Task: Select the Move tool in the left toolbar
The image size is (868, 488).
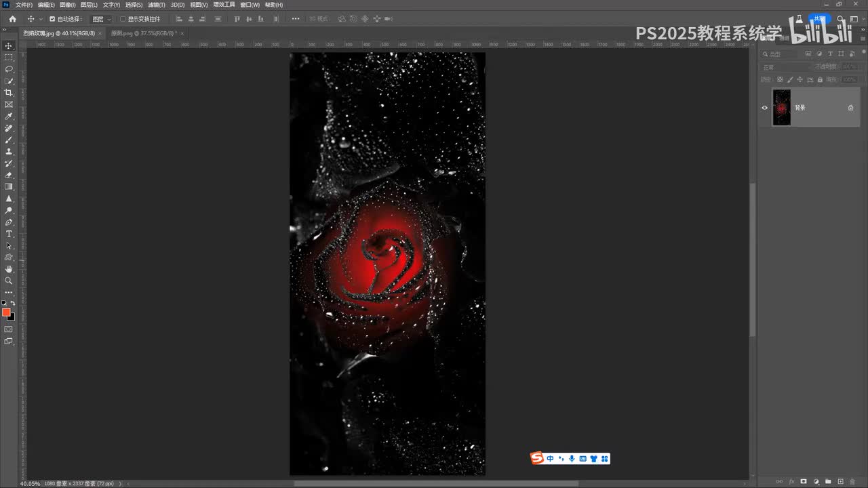Action: tap(9, 45)
